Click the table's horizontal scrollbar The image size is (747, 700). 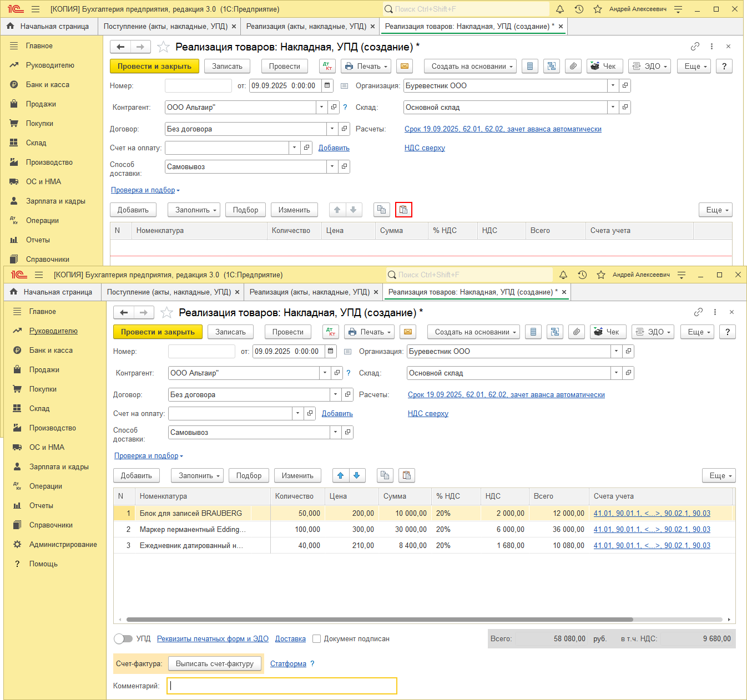tap(380, 620)
